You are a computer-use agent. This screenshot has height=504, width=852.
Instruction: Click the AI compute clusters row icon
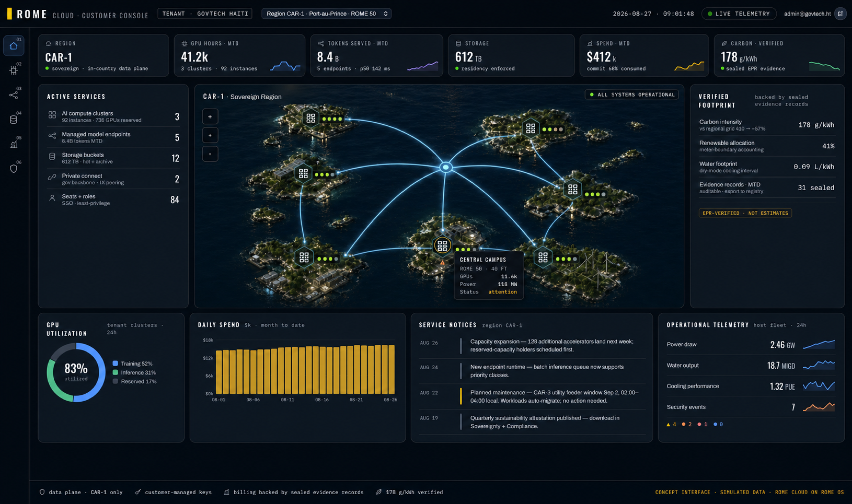pyautogui.click(x=52, y=115)
